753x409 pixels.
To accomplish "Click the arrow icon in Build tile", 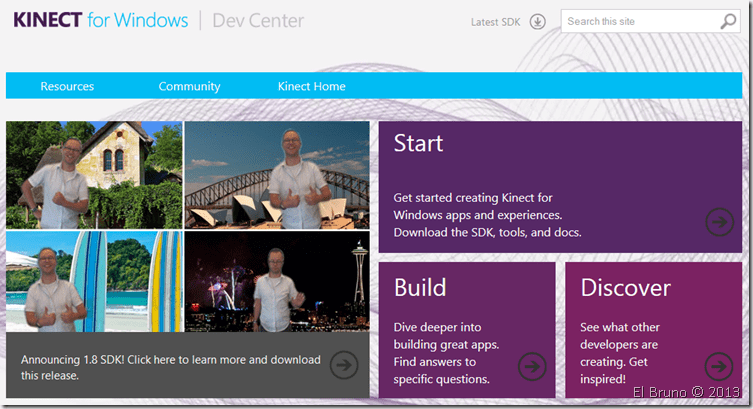I will (533, 367).
